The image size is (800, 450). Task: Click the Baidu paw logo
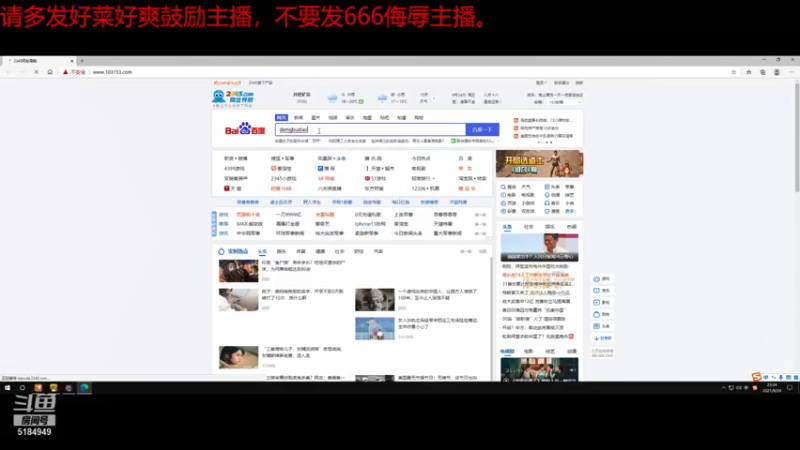pyautogui.click(x=245, y=129)
